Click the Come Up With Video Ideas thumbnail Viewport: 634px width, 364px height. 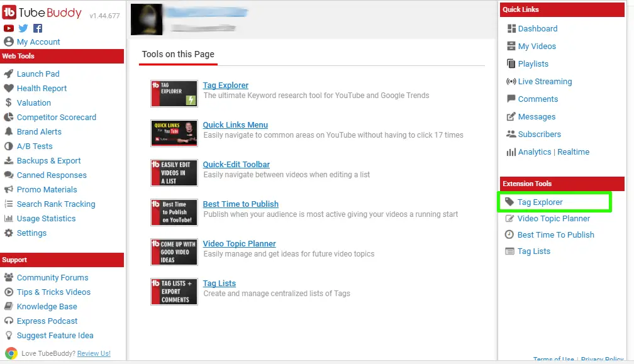coord(174,252)
